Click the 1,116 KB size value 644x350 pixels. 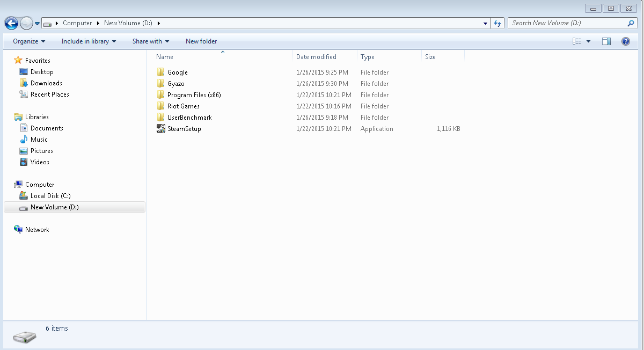(448, 129)
